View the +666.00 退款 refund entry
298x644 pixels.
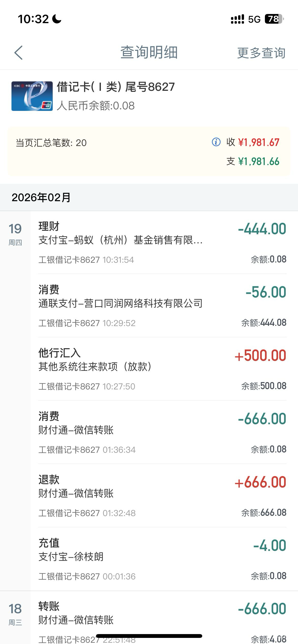tap(162, 495)
